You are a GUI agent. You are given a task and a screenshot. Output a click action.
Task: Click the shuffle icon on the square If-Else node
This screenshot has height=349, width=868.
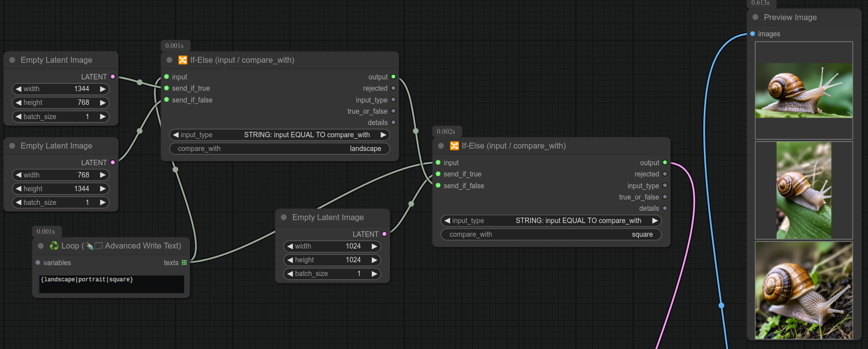pyautogui.click(x=454, y=146)
